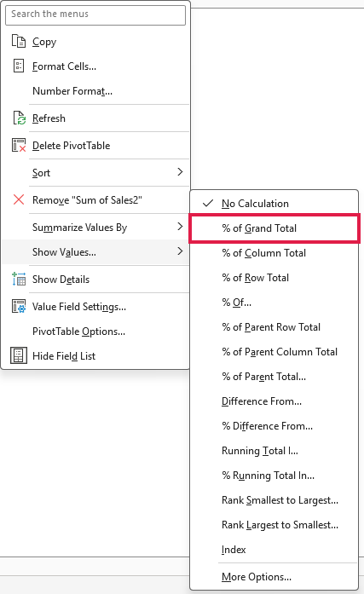The height and width of the screenshot is (594, 364).
Task: Choose Rank Smallest to Largest
Action: (x=274, y=500)
